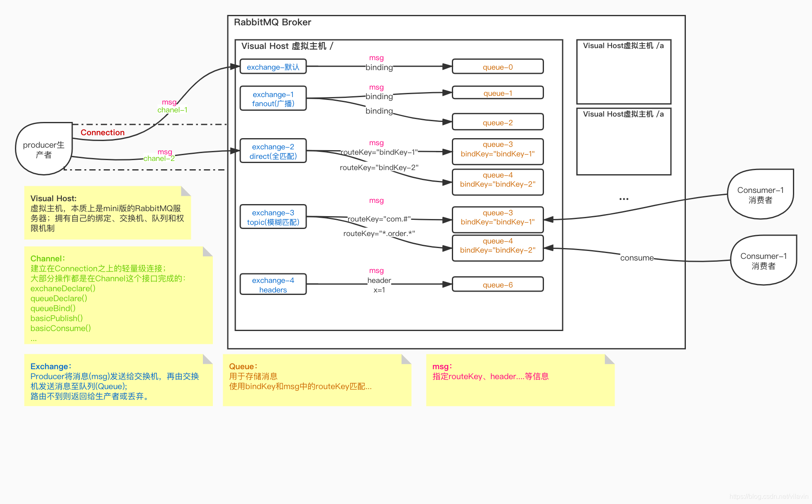
Task: Select the "指定routeKey、header....等信息" line
Action: click(490, 376)
